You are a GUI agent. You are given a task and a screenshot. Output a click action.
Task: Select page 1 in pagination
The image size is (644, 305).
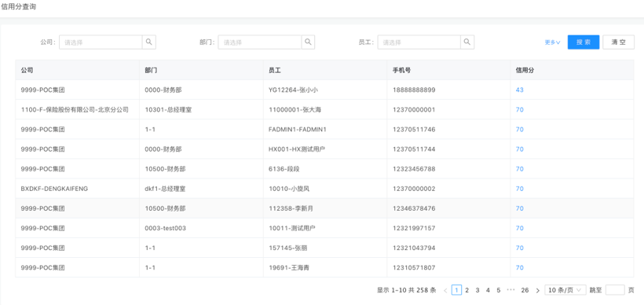(456, 290)
